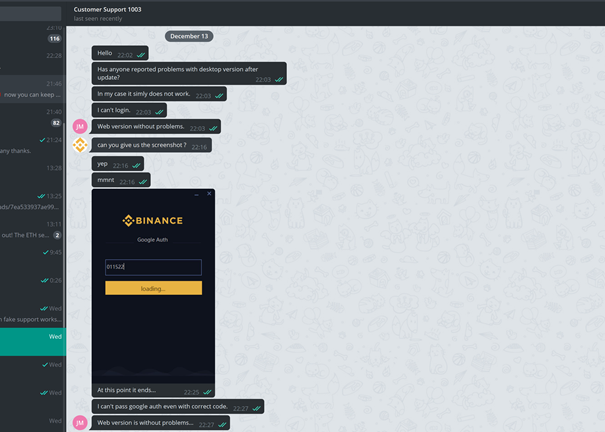Open the chat previewing 'any thanks.'
Screen dimensions: 605x432
pyautogui.click(x=32, y=145)
